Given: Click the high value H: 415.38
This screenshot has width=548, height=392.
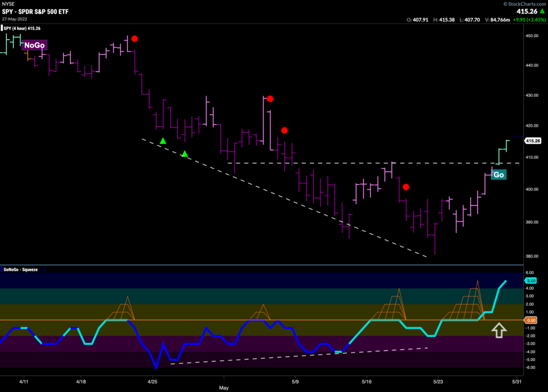Looking at the screenshot, I should [444, 20].
